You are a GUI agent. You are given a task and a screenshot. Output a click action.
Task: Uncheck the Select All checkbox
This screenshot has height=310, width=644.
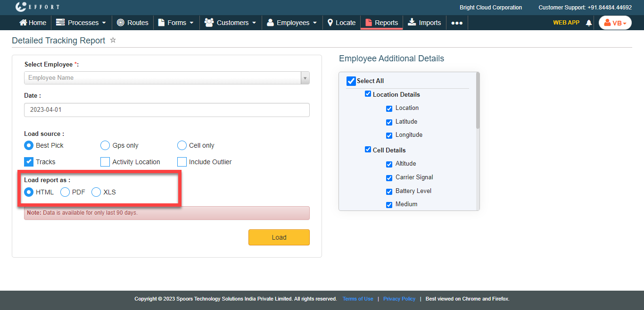(x=351, y=81)
